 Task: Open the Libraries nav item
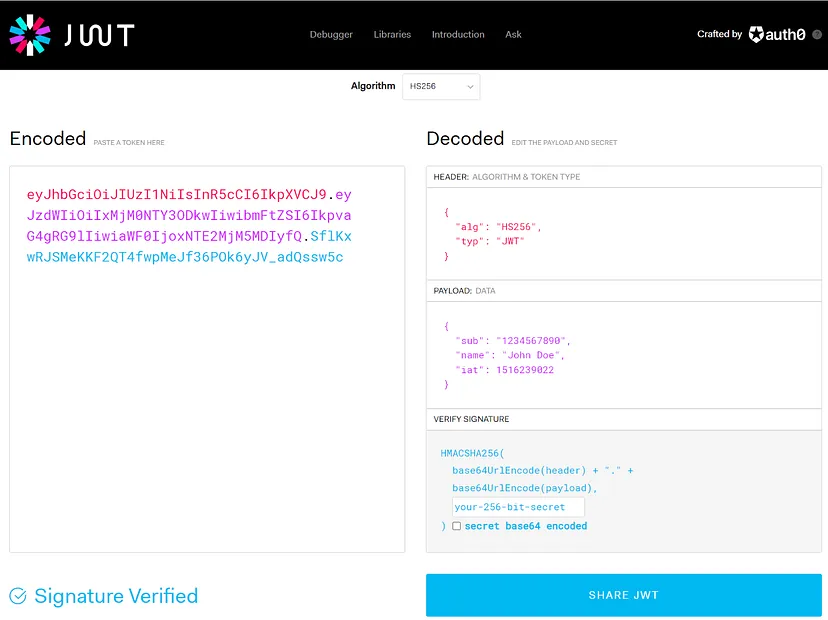392,34
